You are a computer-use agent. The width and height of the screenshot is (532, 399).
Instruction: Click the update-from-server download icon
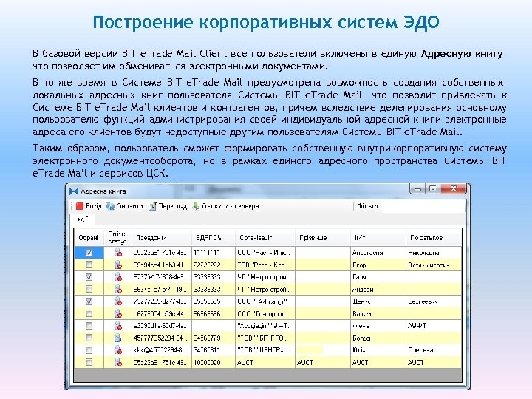[x=196, y=206]
